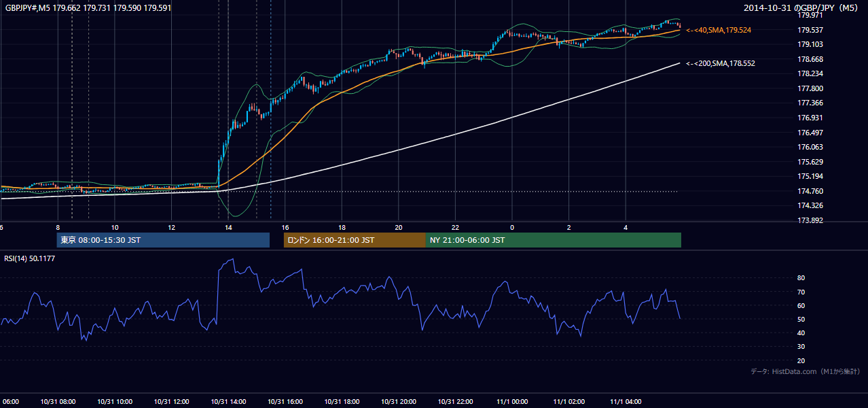Select the 200 SMA label 178.552

(721, 63)
